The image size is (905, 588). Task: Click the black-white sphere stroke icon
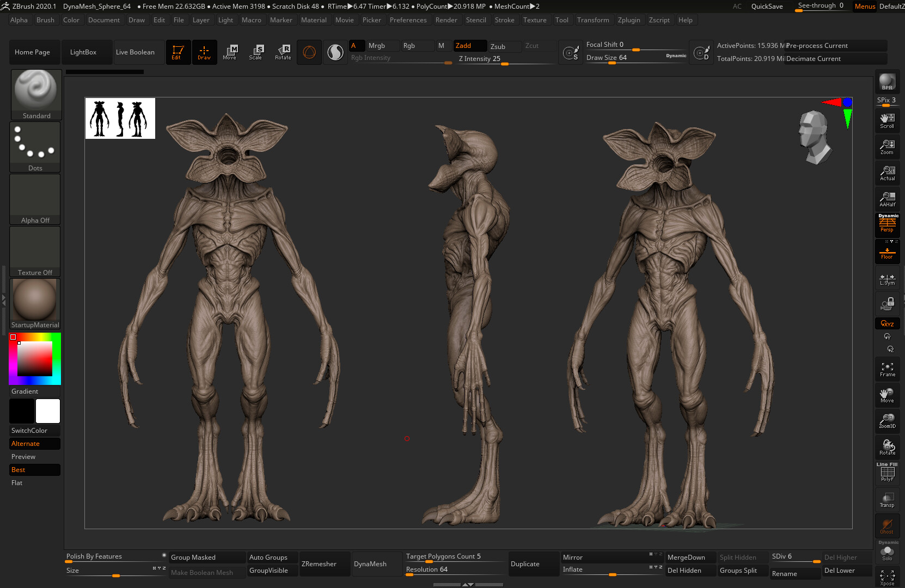pyautogui.click(x=335, y=52)
